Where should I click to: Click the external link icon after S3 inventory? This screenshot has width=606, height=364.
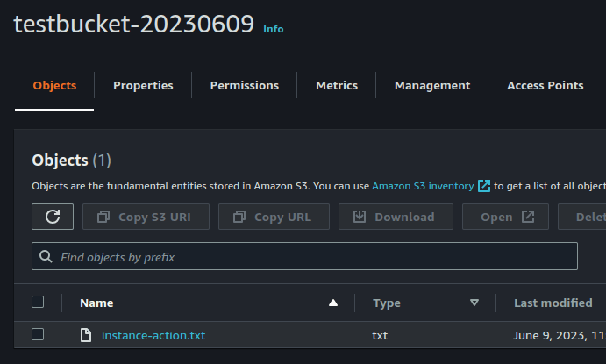(x=484, y=186)
